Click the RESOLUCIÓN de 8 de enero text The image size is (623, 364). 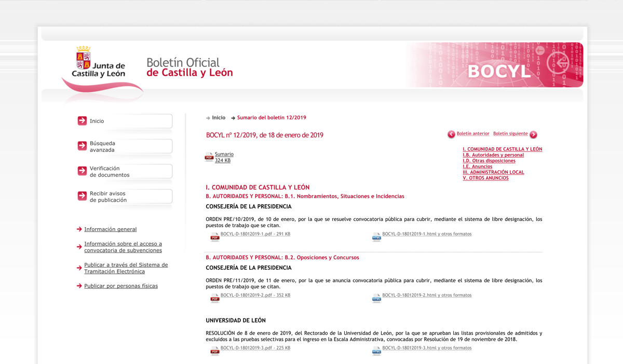tap(374, 337)
